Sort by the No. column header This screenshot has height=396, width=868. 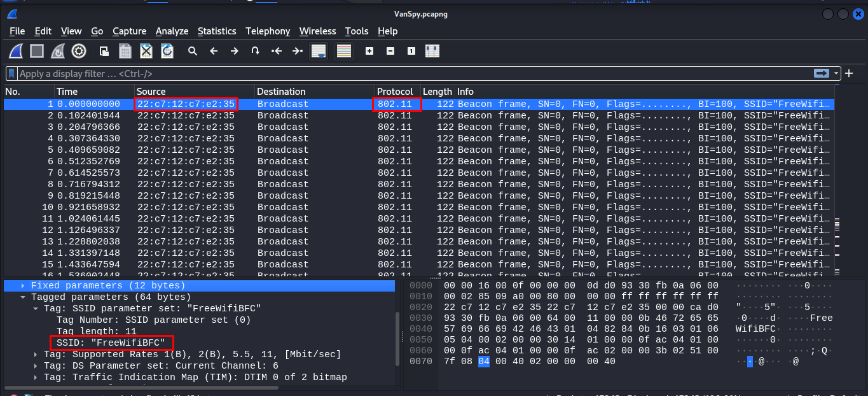[29, 92]
